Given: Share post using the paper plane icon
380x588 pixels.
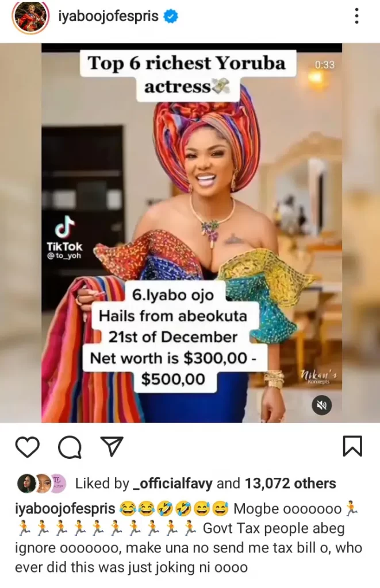Looking at the screenshot, I should [112, 446].
